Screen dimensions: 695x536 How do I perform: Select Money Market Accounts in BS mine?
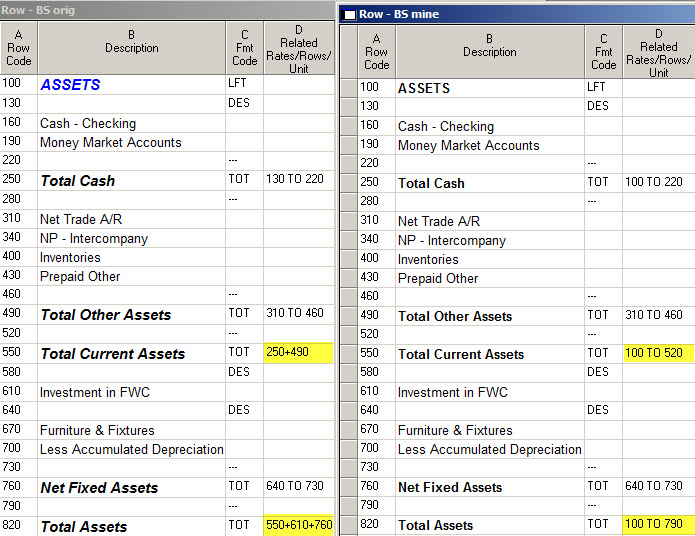pos(469,145)
